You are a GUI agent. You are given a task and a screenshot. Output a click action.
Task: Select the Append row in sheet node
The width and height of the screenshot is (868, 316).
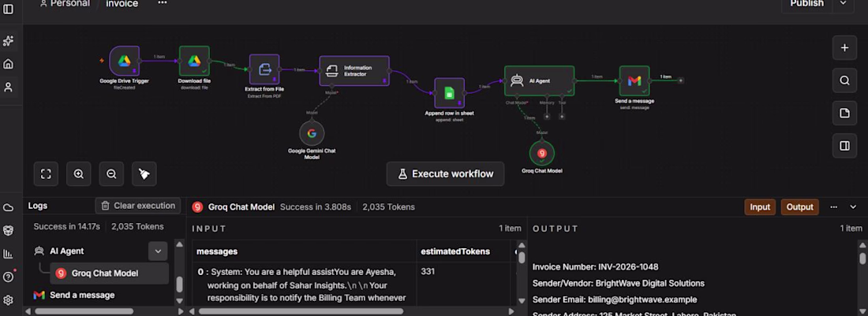coord(450,93)
